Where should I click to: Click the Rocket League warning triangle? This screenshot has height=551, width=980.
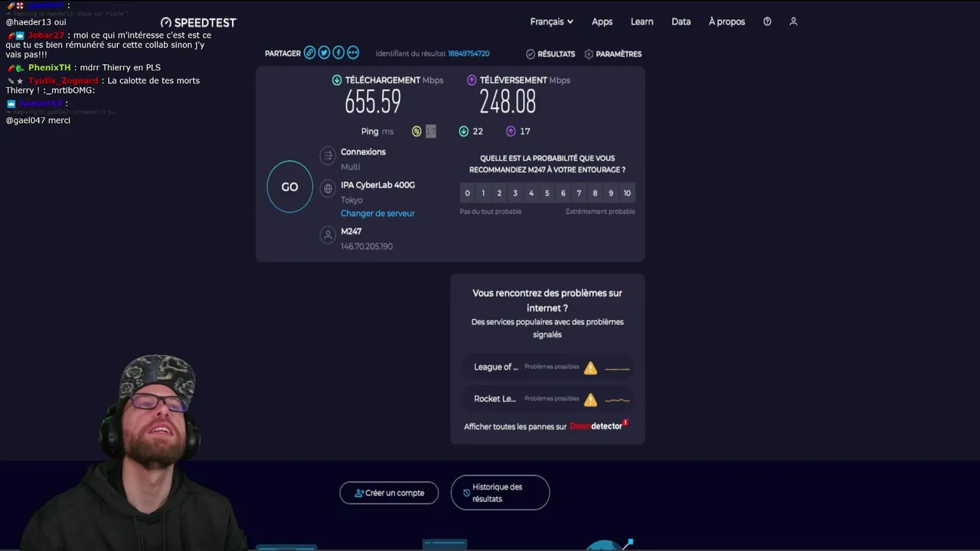(x=590, y=399)
